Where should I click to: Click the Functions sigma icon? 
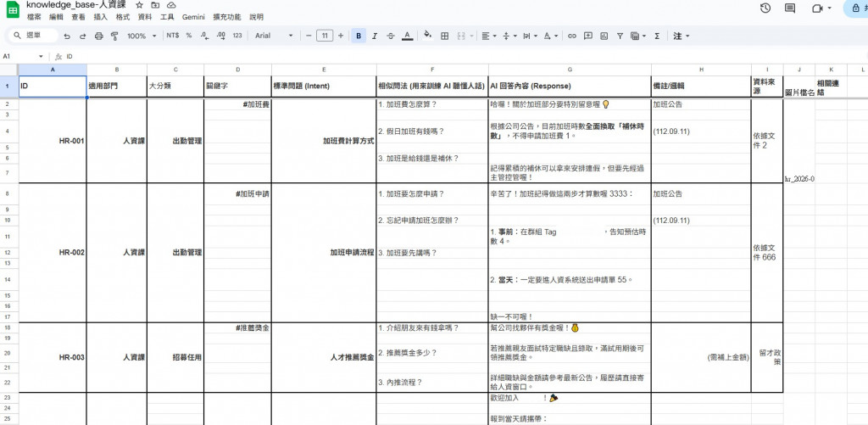(657, 36)
